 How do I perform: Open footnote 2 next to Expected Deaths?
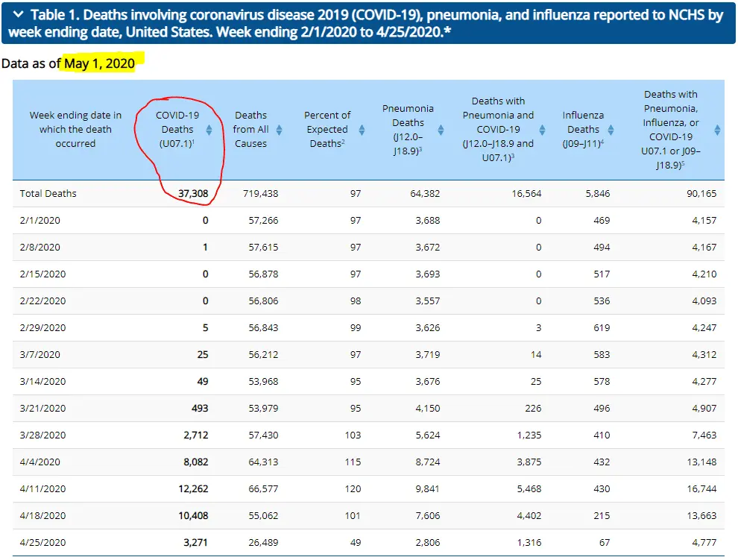tap(343, 142)
